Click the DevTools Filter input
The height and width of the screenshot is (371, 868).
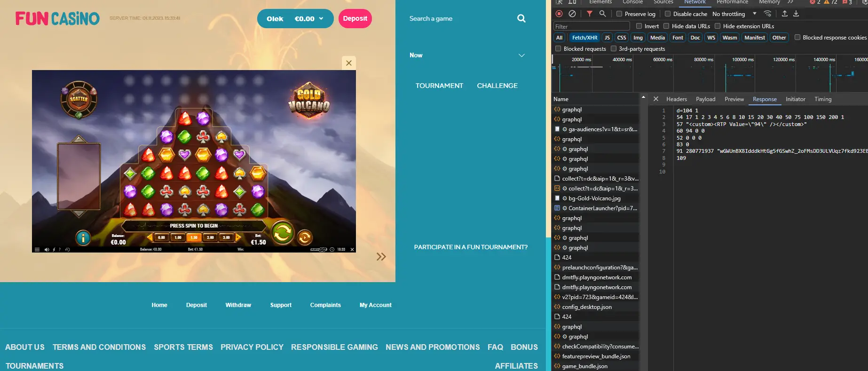(592, 26)
